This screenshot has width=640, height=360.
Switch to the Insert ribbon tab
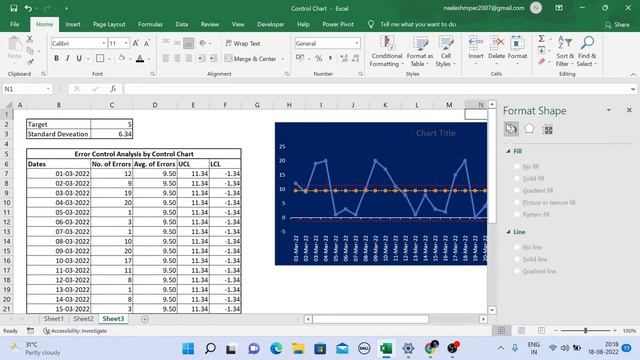[x=73, y=24]
